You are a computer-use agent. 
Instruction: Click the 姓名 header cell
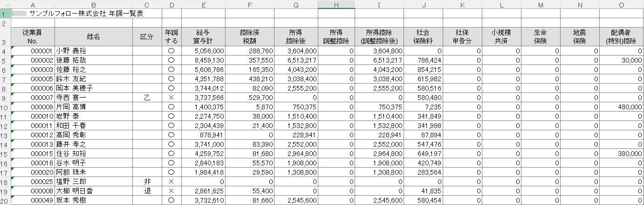pyautogui.click(x=93, y=37)
